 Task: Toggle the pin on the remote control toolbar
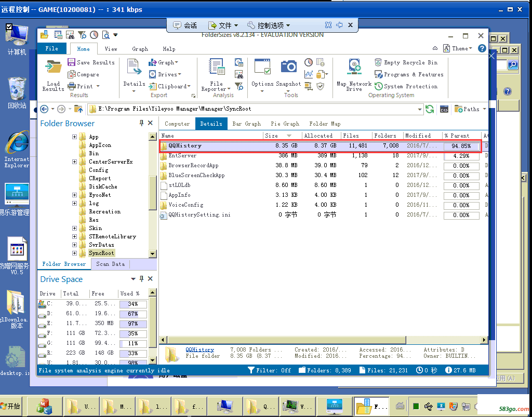[x=339, y=25]
